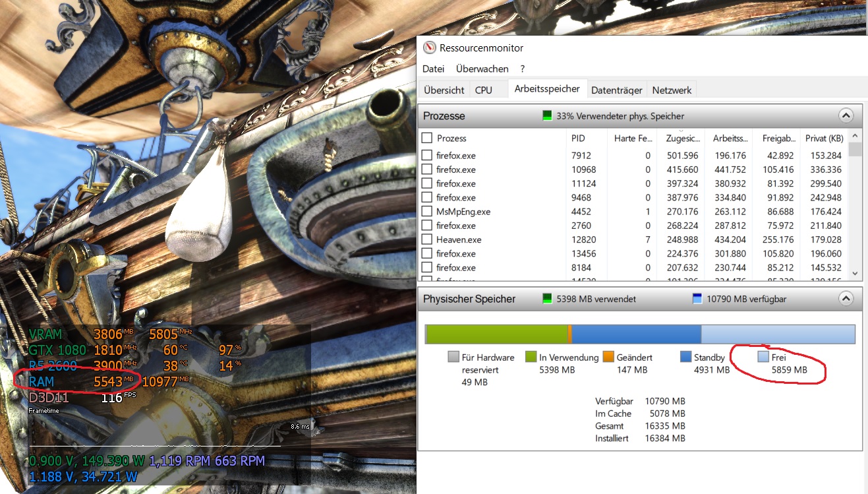Check firefox.exe process with PID 8184
This screenshot has width=868, height=494.
(426, 268)
